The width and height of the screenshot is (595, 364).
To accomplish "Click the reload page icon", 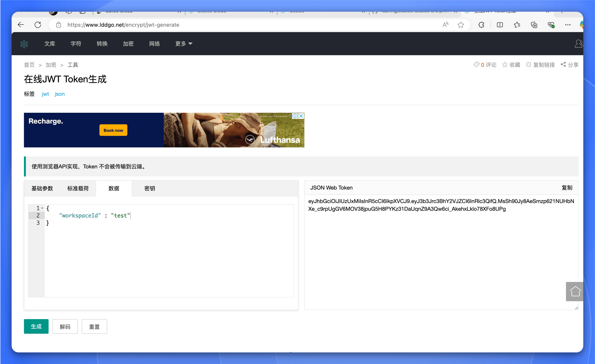I will click(38, 25).
